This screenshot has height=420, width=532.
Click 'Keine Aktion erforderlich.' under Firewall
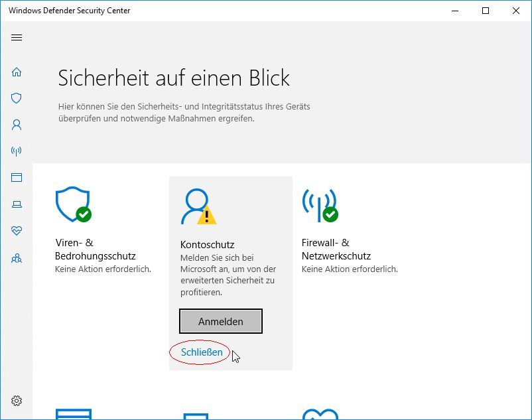point(350,269)
